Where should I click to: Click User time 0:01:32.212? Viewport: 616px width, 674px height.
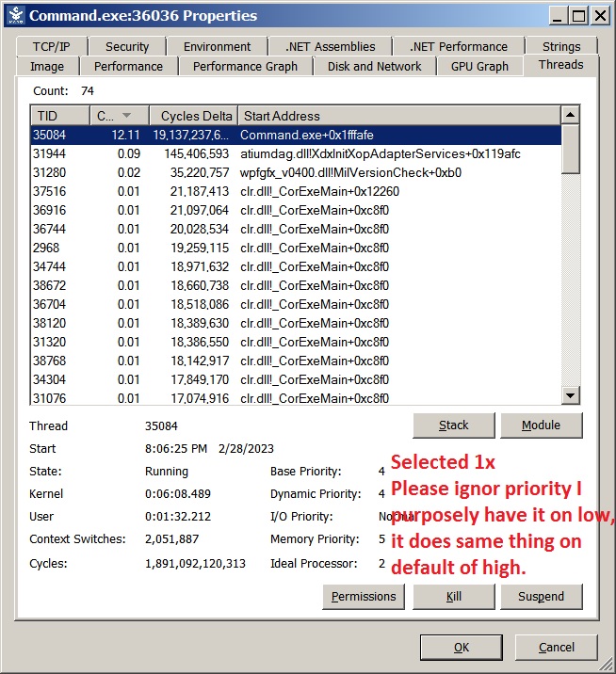click(x=178, y=517)
